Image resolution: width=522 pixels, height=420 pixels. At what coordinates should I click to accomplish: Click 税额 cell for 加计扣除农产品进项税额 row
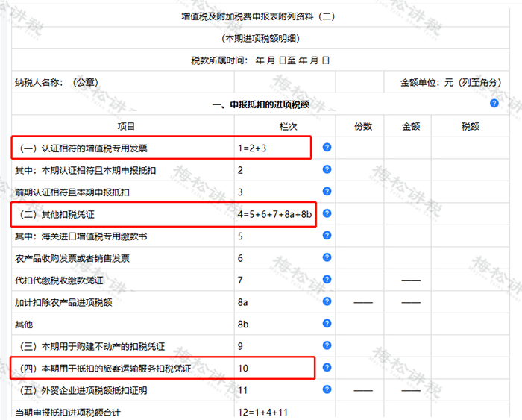[x=470, y=302]
